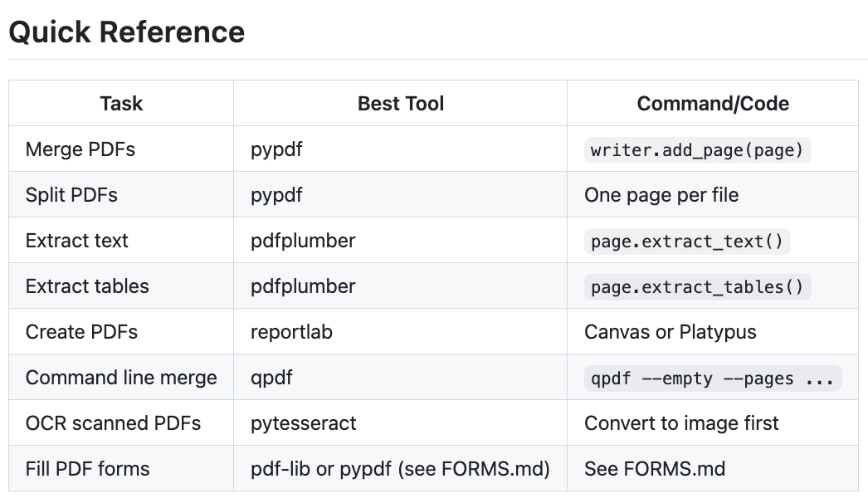Select the OCR scanned PDFs cell
Screen dimensions: 868x503
coord(113,423)
